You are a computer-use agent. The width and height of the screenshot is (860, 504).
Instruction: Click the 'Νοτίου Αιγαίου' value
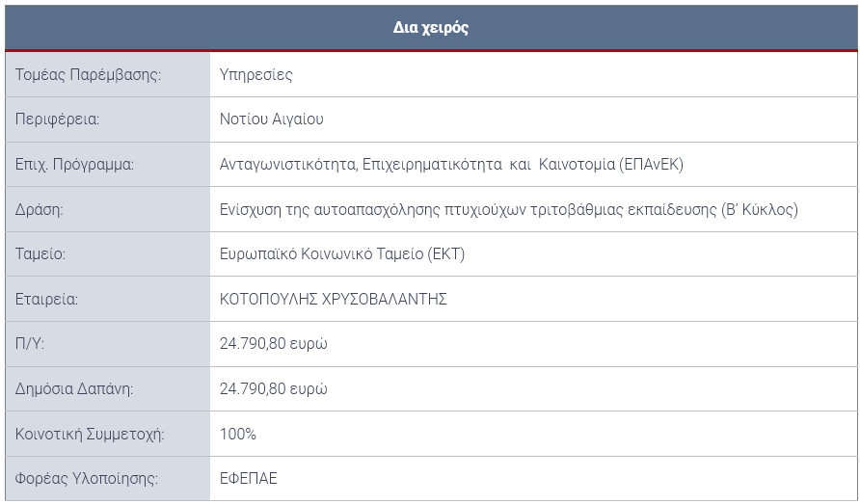click(272, 119)
